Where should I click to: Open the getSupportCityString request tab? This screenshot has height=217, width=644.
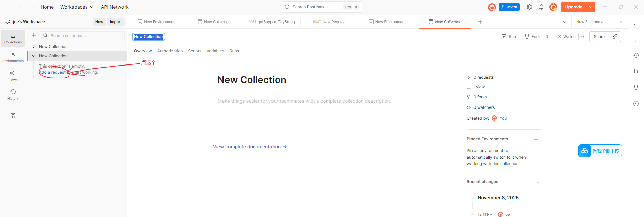[x=271, y=22]
